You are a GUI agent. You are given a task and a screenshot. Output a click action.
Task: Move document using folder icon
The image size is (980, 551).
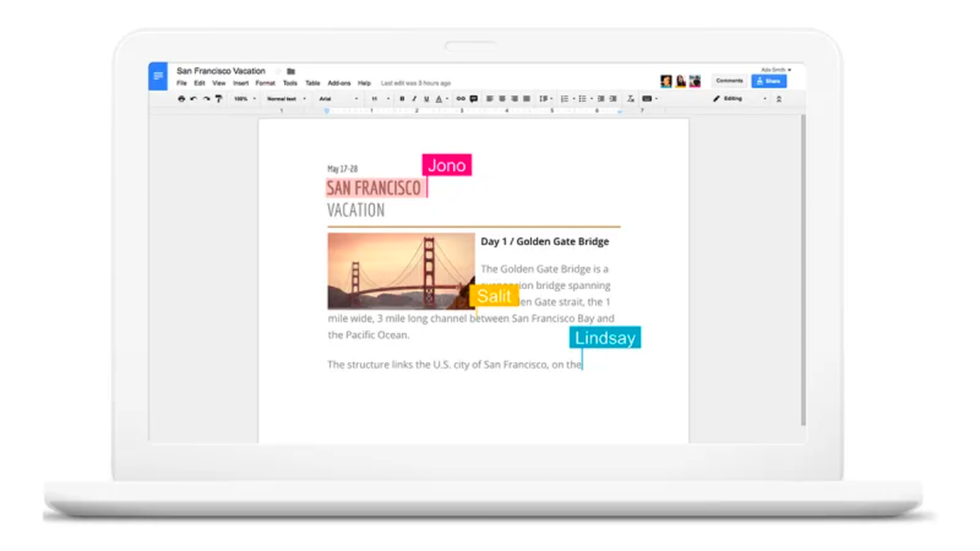click(x=291, y=72)
